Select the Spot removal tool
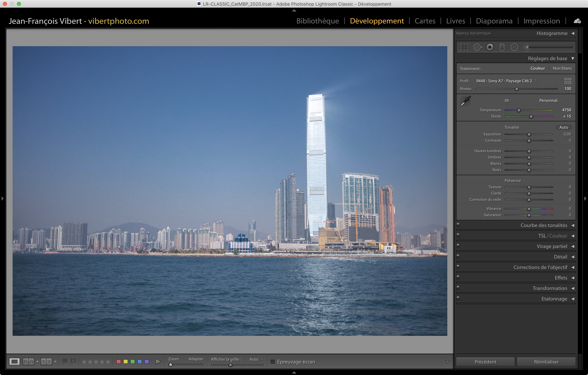The width and height of the screenshot is (588, 375). pyautogui.click(x=477, y=47)
